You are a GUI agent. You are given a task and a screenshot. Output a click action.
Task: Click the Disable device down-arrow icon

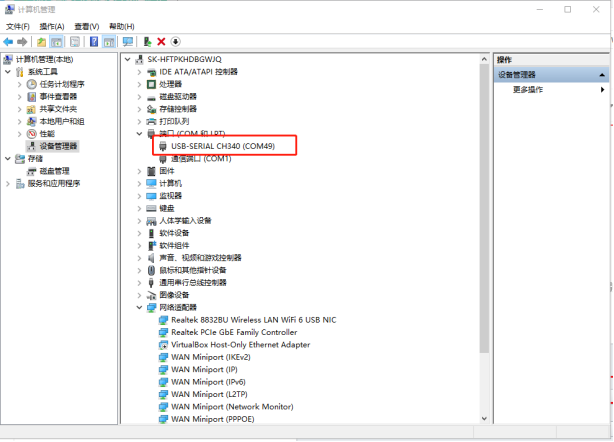click(x=175, y=41)
